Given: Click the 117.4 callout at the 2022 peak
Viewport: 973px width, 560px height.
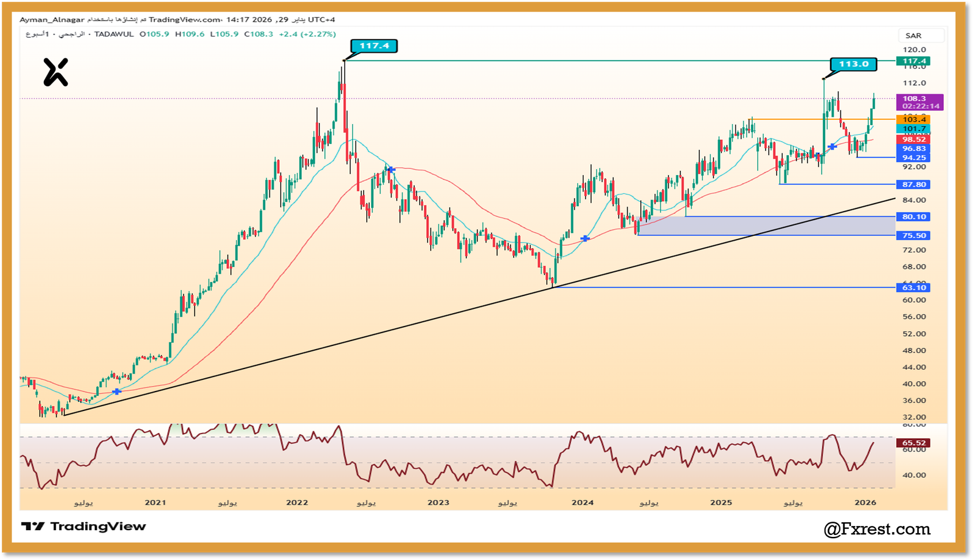Looking at the screenshot, I should [x=374, y=46].
